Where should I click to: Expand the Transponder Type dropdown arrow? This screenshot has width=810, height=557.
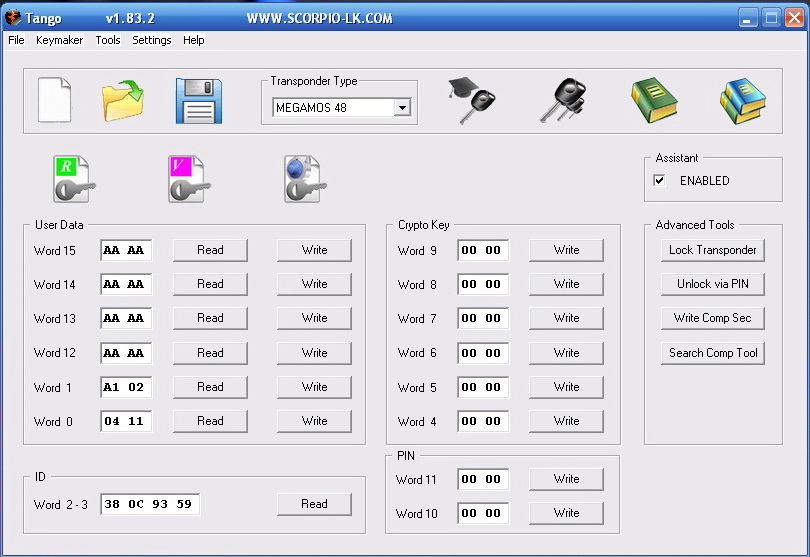pyautogui.click(x=402, y=107)
